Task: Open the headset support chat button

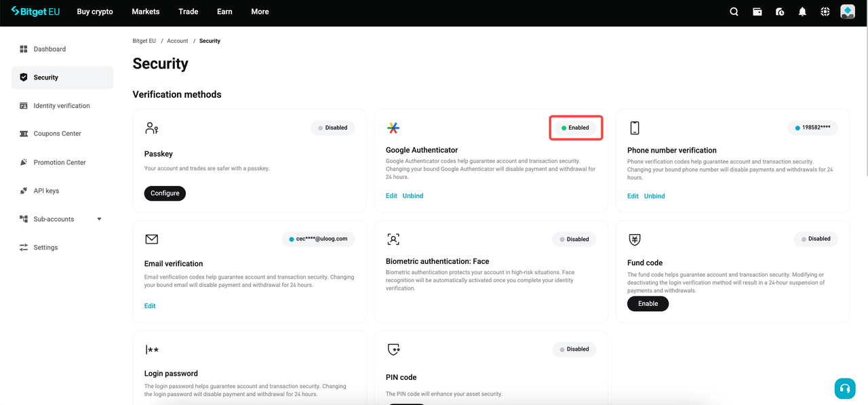Action: (845, 388)
